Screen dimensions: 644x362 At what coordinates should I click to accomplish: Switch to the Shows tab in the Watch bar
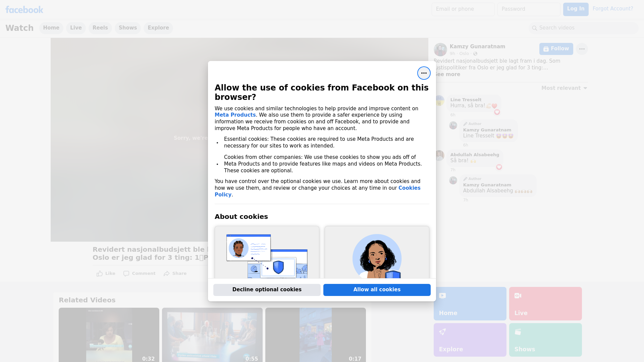click(x=127, y=28)
